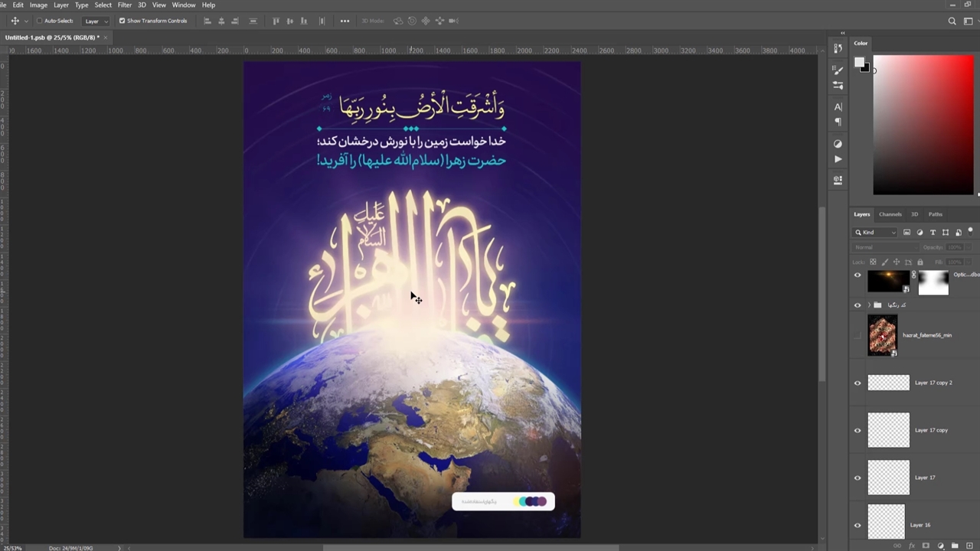Switch to the Channels tab

click(890, 214)
